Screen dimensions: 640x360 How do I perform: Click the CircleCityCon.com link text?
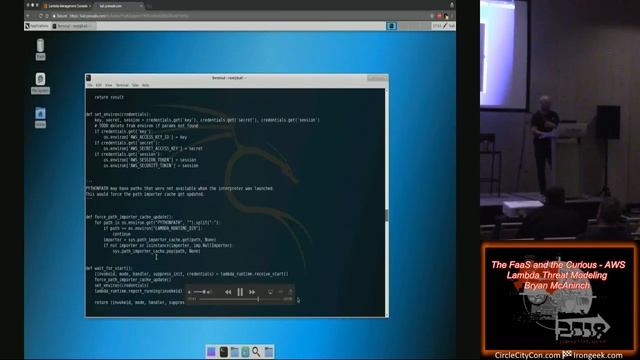pos(527,356)
